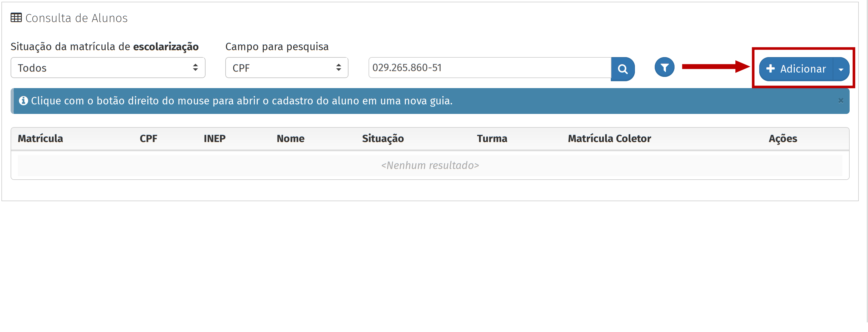Screen dimensions: 868x332
Task: Click the Nenhum resultado empty row
Action: 430,165
